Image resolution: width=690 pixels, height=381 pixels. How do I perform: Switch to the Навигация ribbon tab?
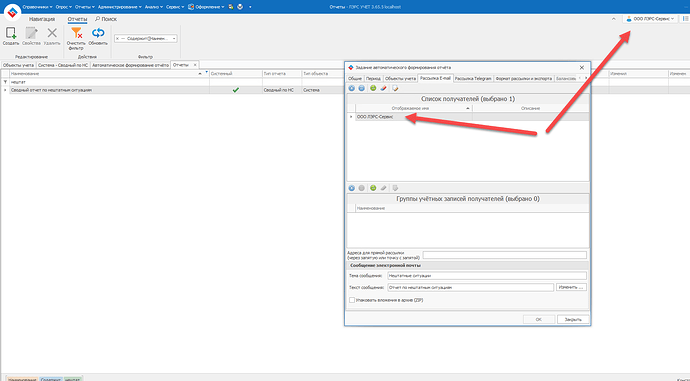tap(42, 19)
